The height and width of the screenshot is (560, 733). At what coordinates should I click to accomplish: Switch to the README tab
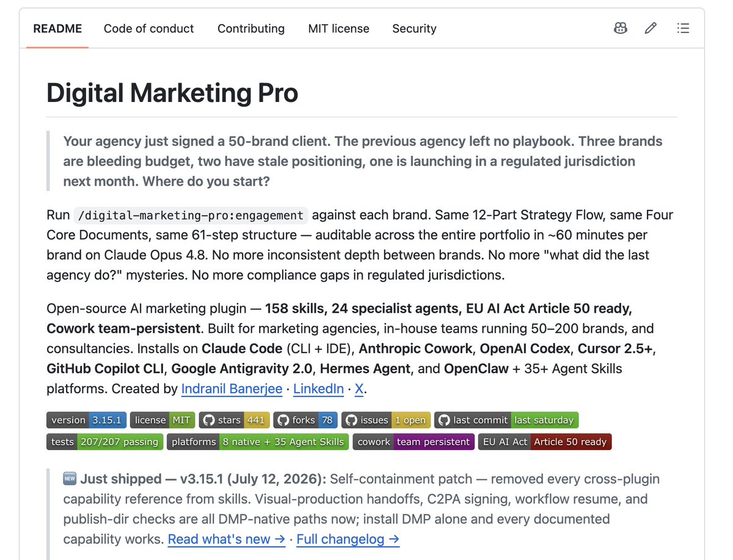(x=57, y=29)
